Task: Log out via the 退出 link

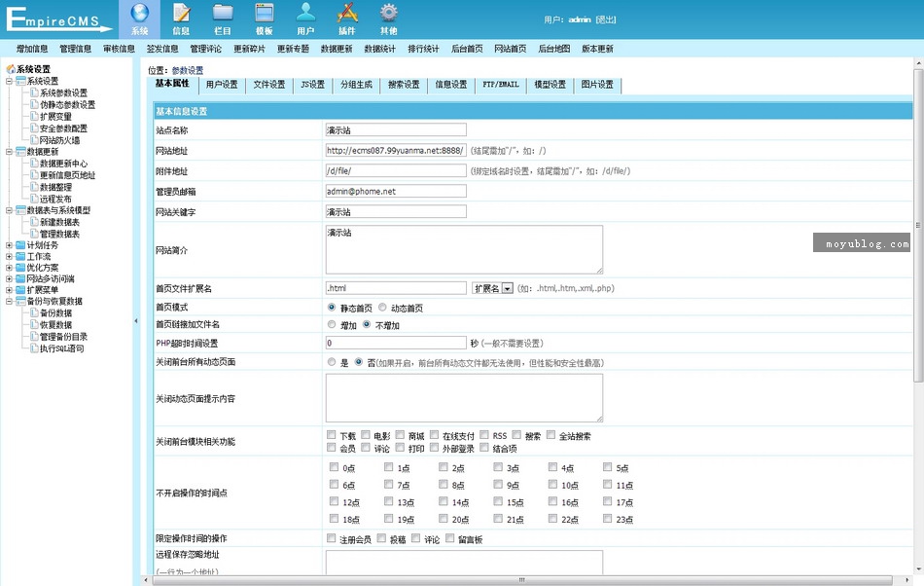Action: (605, 19)
